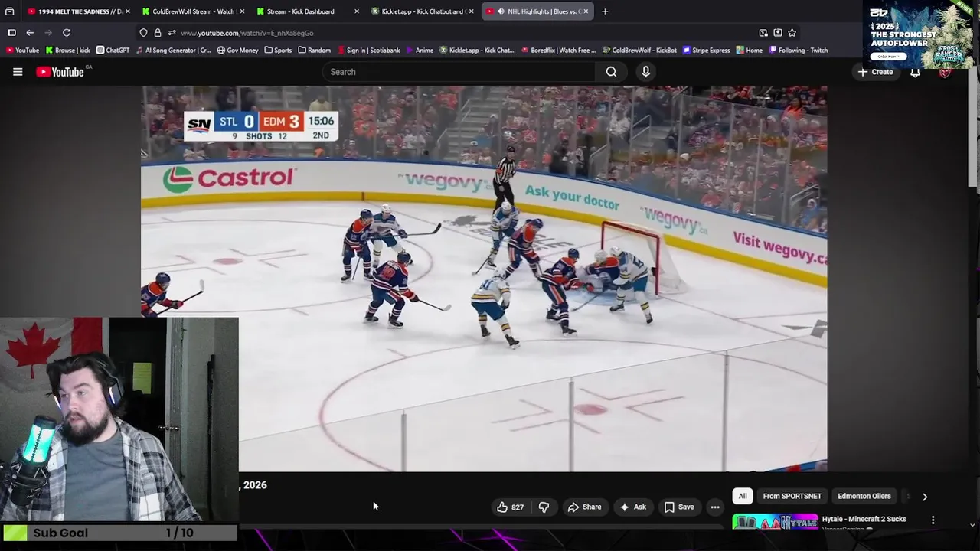Image resolution: width=980 pixels, height=551 pixels.
Task: Focus the YouTube Search input field
Action: coord(459,72)
